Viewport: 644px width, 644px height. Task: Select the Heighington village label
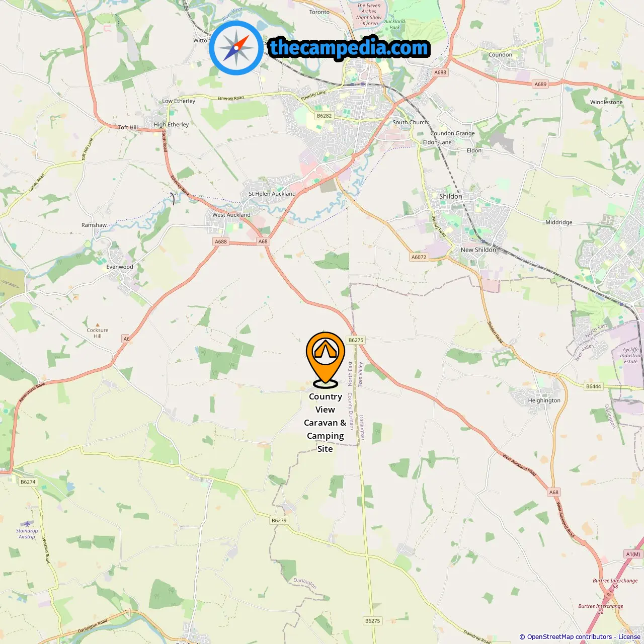click(544, 400)
